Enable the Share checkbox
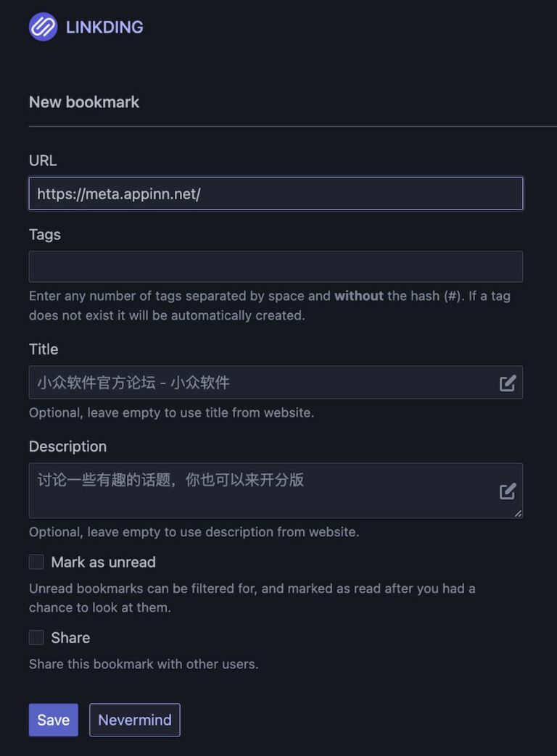 pyautogui.click(x=36, y=637)
